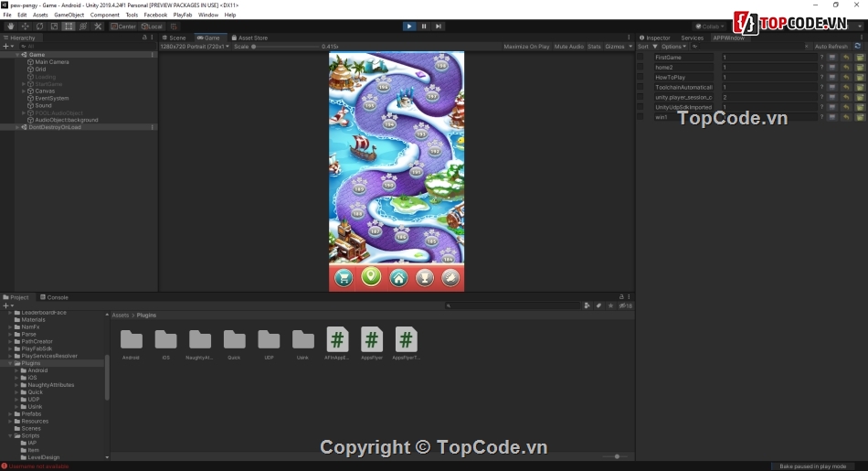Toggle Maximize On Play

(x=526, y=47)
